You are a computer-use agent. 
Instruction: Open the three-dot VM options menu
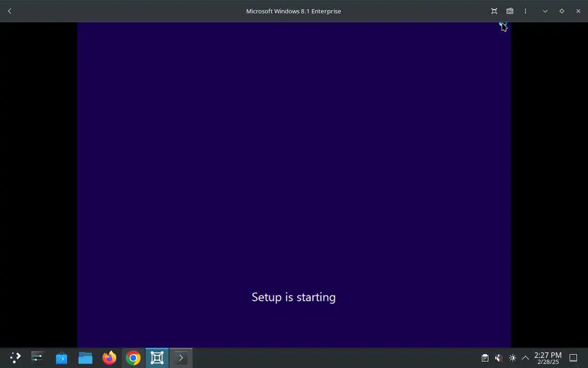coord(526,11)
